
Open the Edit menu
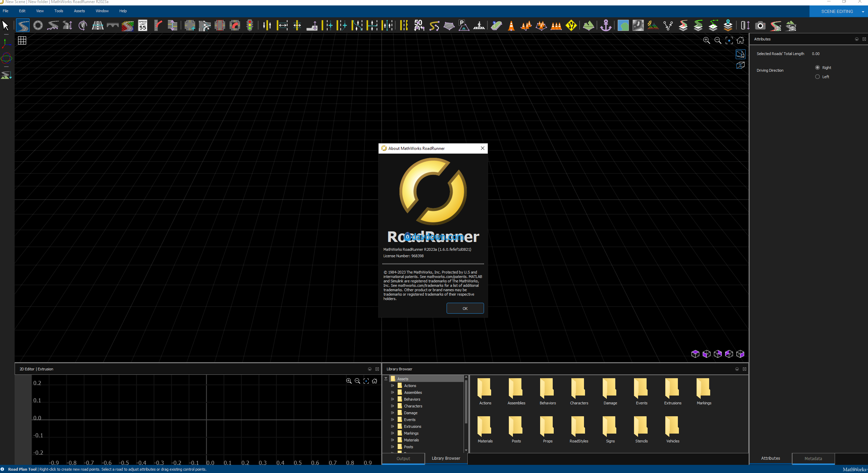coord(22,11)
